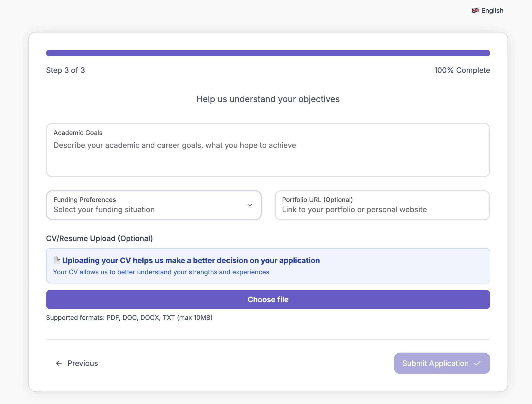Go back using Previous

[82, 363]
